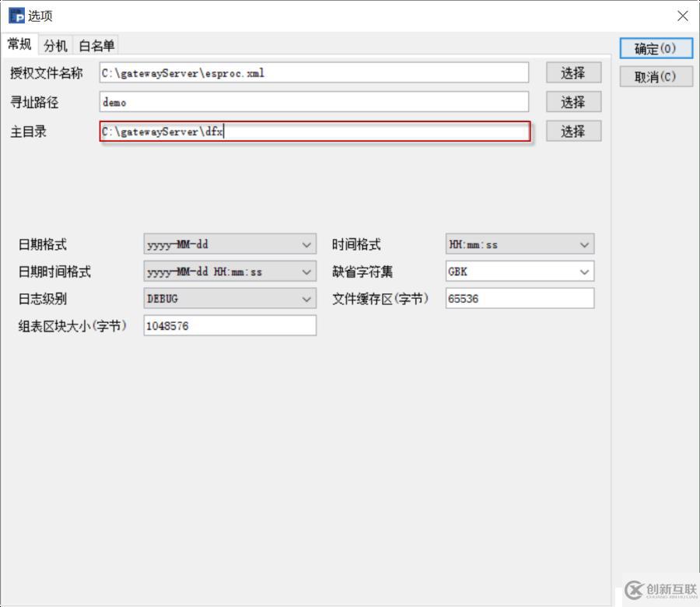Click 选择 next to 授权文件名称
700x607 pixels.
click(573, 72)
